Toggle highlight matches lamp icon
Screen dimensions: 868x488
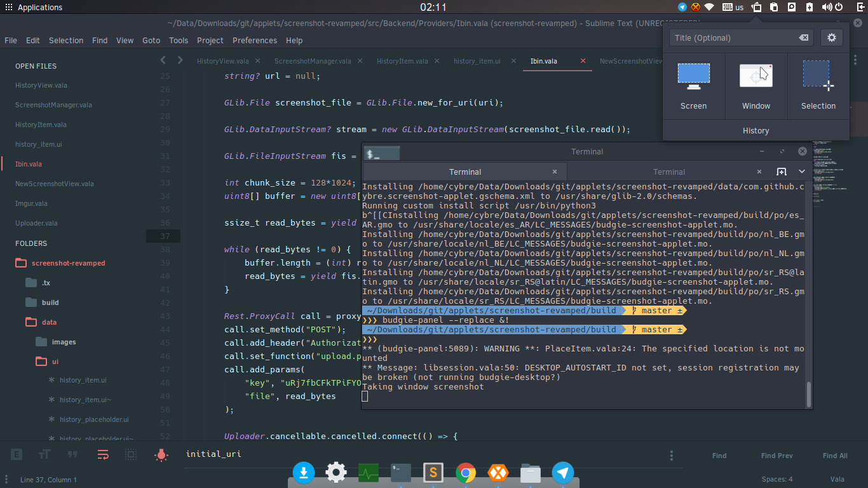point(161,454)
